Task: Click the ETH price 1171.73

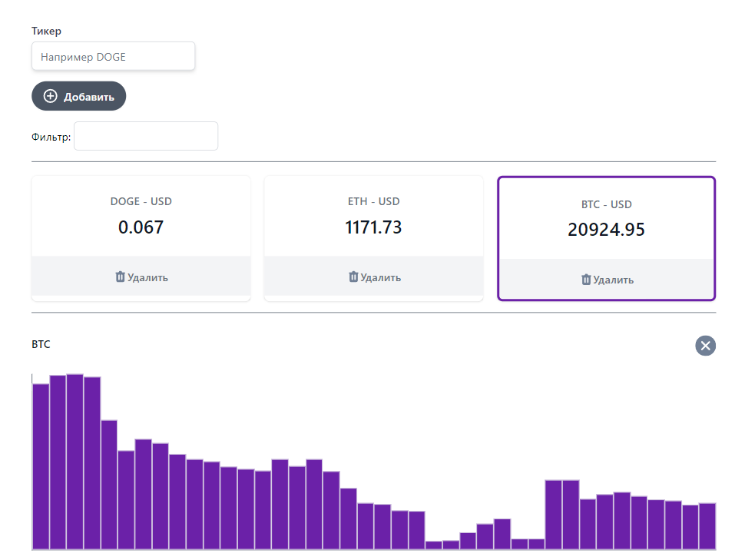Action: (x=373, y=227)
